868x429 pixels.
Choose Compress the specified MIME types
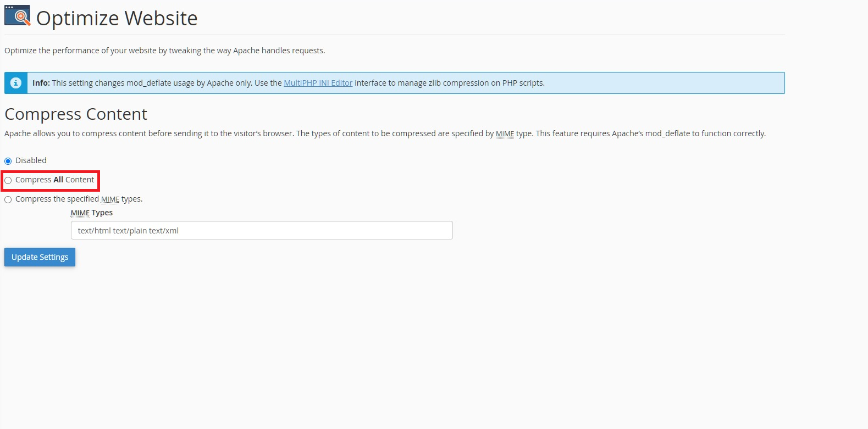tap(8, 199)
